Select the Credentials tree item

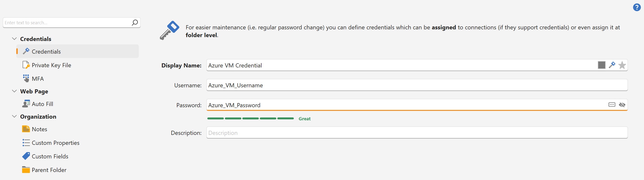point(46,52)
